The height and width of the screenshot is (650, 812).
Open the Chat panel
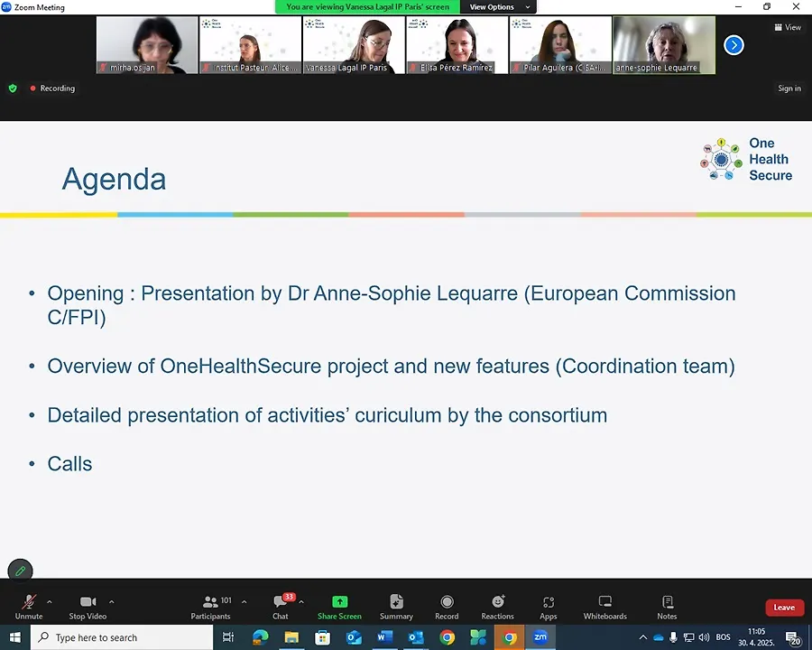pyautogui.click(x=281, y=606)
